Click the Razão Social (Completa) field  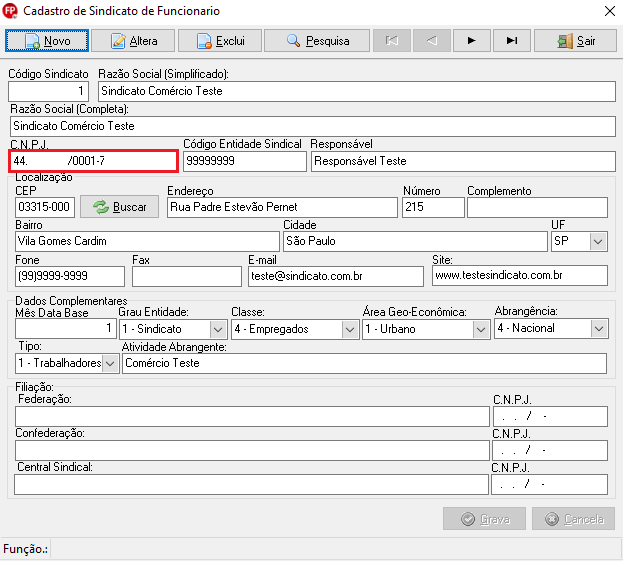point(313,126)
